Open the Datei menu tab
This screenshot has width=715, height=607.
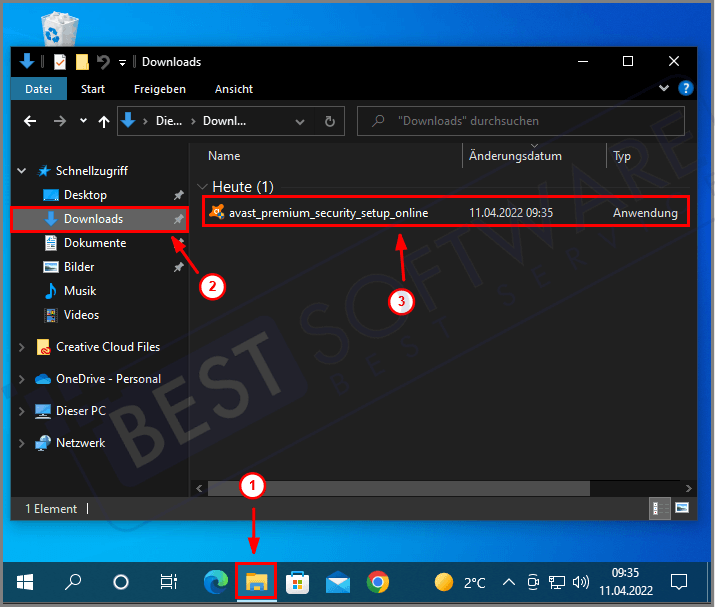(x=39, y=89)
